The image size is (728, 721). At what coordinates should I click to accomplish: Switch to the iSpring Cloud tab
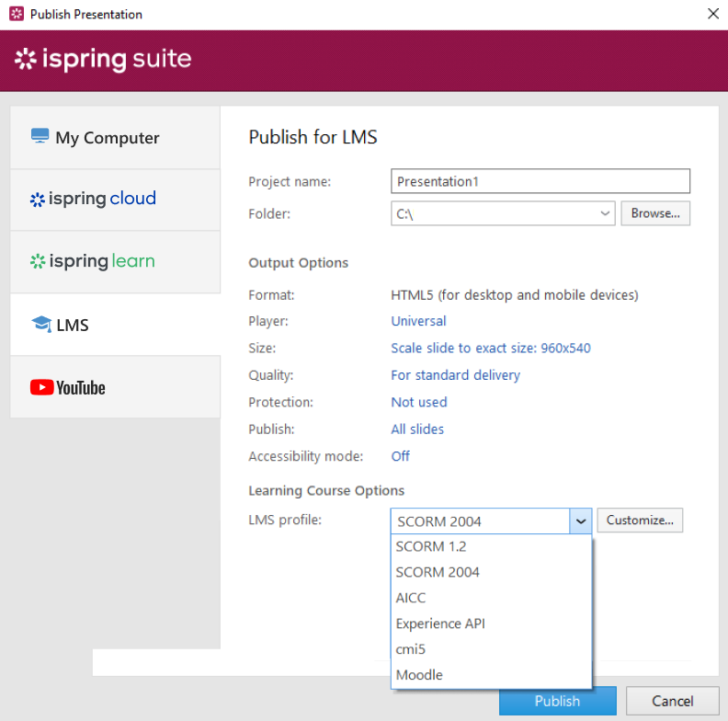(115, 200)
